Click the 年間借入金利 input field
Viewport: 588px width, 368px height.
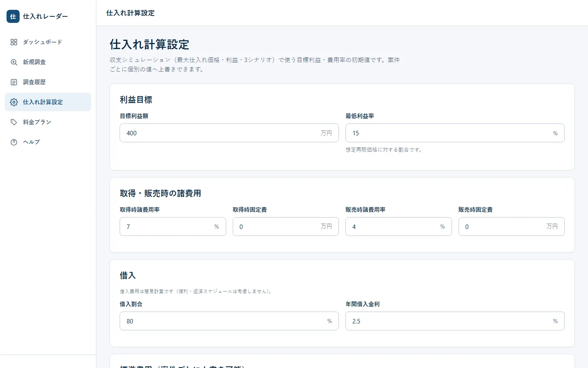(x=455, y=321)
